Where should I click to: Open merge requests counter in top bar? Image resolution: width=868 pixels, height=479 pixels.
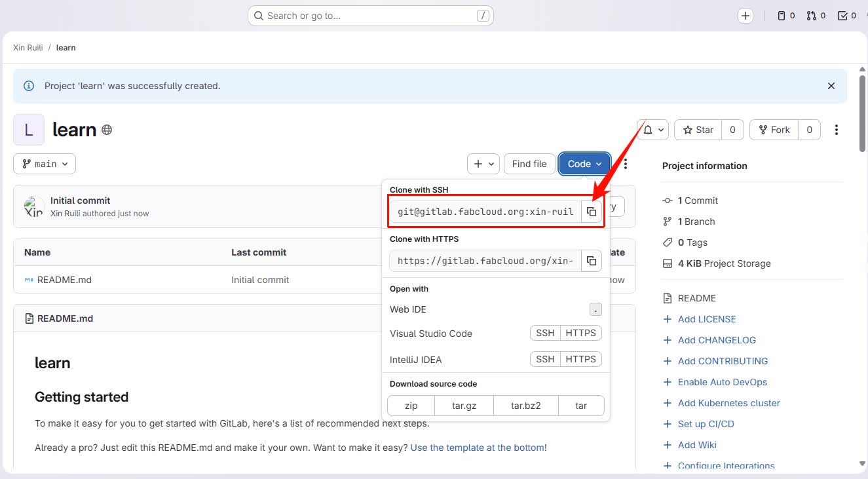(816, 16)
